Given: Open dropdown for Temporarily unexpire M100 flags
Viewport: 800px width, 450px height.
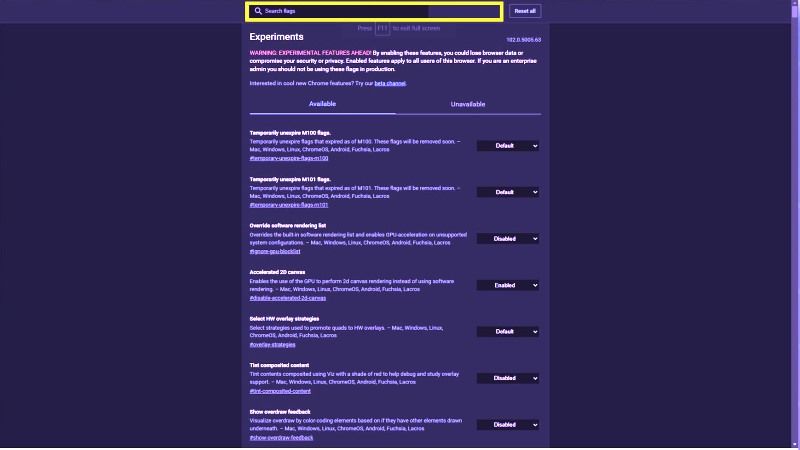Looking at the screenshot, I should pyautogui.click(x=508, y=146).
